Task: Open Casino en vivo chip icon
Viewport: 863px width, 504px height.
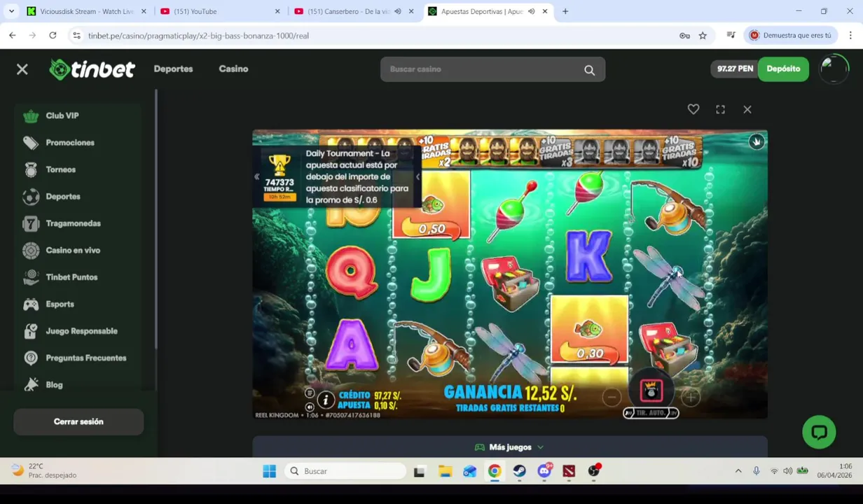Action: coord(31,251)
